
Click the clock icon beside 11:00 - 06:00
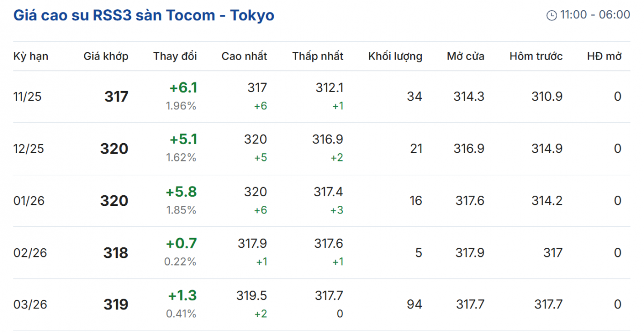point(552,16)
